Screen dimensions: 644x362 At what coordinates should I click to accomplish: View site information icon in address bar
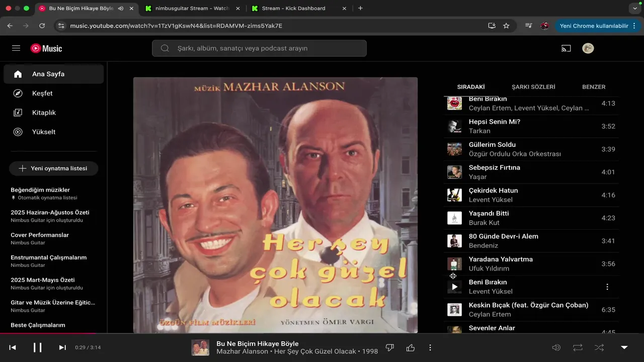click(x=61, y=26)
